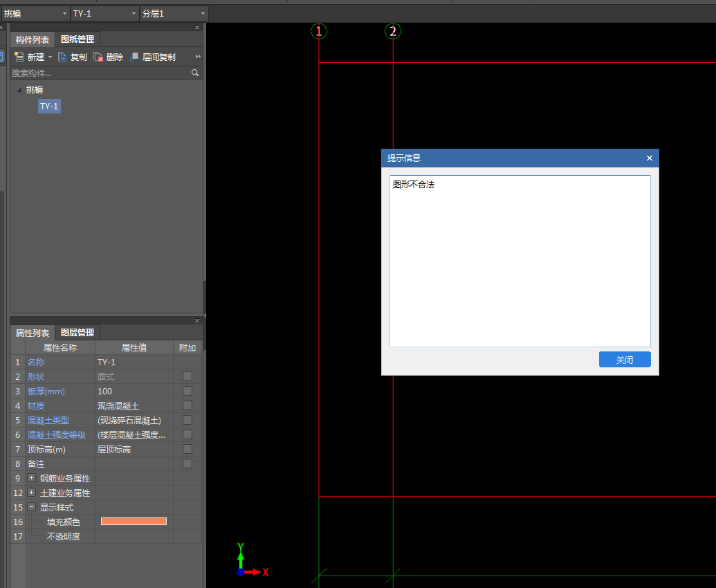Open the 挑檐 component type dropdown
Screen dimensions: 716x588
(64, 14)
